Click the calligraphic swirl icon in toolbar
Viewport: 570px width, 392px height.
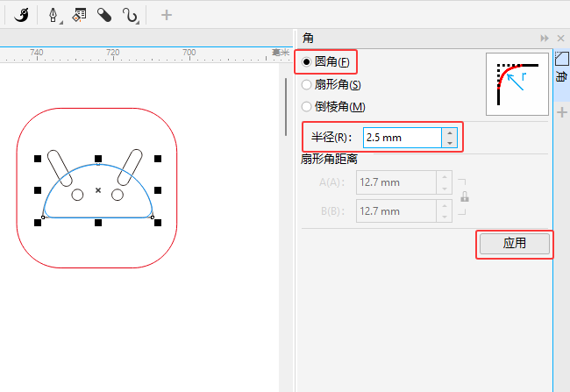pos(21,15)
